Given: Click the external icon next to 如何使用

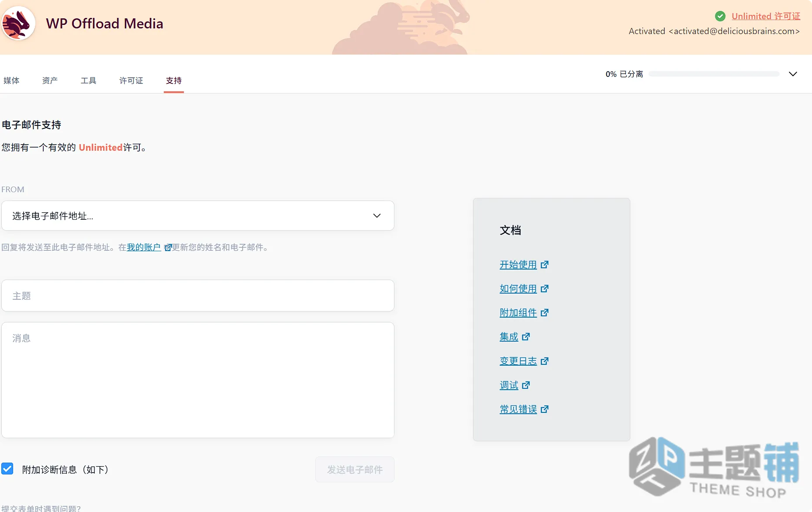Looking at the screenshot, I should (545, 288).
